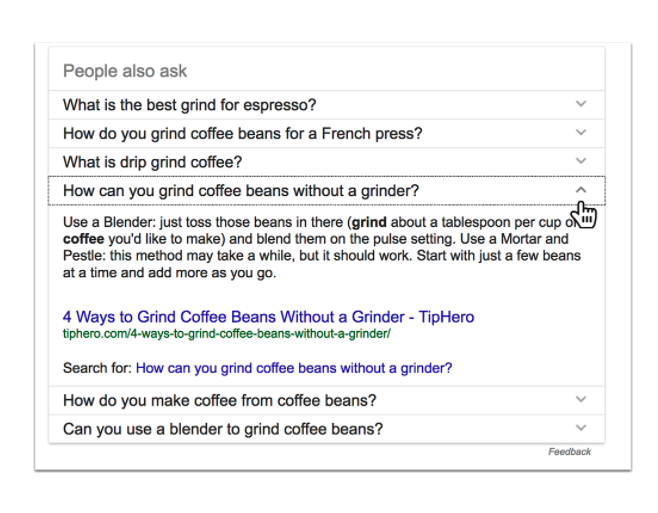Click the expanded question text about grinding without a grinder

(x=240, y=190)
